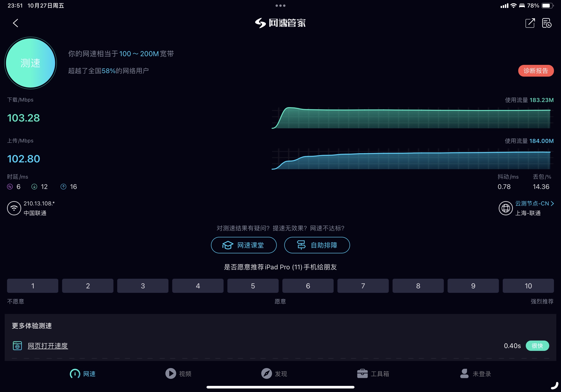Rate recommendation score 8
The height and width of the screenshot is (392, 561).
pyautogui.click(x=418, y=286)
